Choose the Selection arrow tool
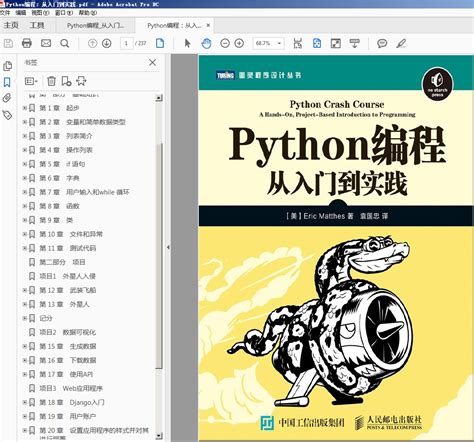The height and width of the screenshot is (442, 474). [187, 43]
